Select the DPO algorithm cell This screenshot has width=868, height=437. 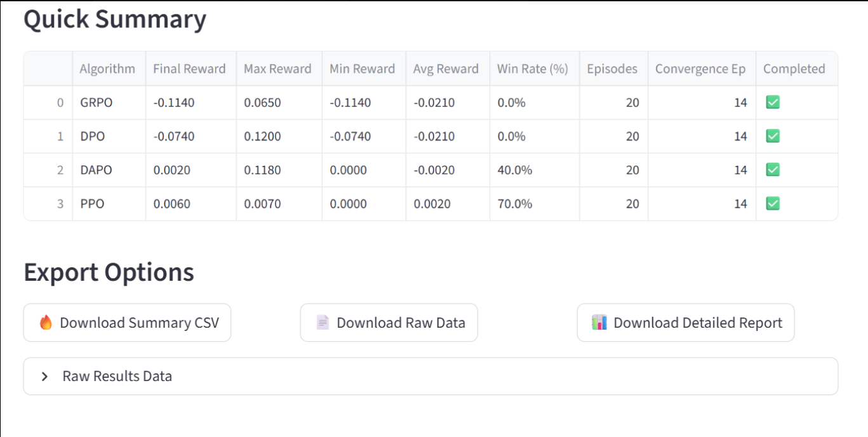pos(109,136)
